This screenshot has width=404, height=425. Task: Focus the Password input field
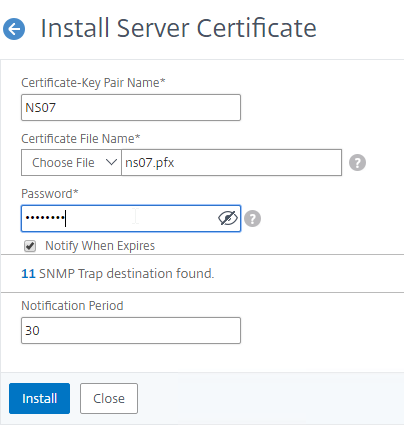131,219
